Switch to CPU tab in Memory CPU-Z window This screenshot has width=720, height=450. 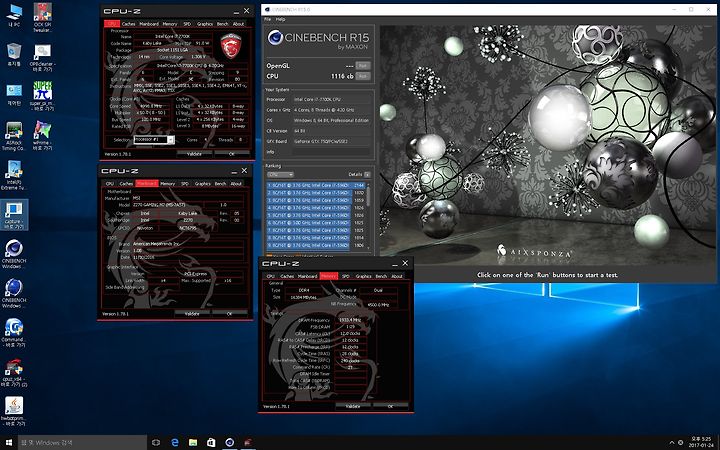270,276
